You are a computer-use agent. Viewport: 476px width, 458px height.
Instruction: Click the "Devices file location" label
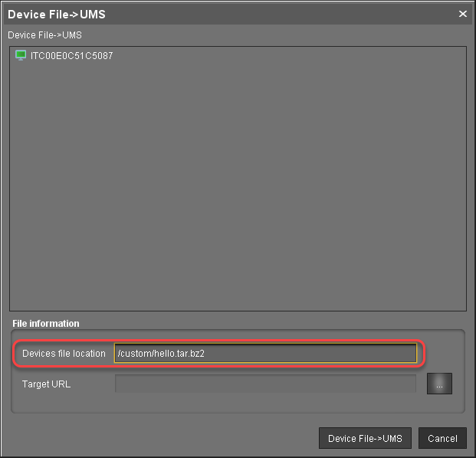point(64,353)
